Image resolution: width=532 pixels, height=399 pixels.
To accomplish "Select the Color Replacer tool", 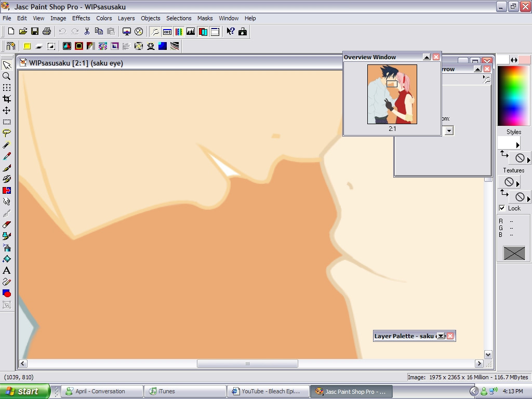I will tap(7, 191).
